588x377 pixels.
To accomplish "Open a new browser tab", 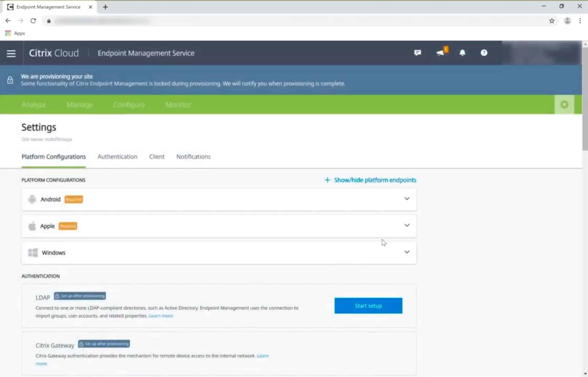I will click(x=105, y=7).
